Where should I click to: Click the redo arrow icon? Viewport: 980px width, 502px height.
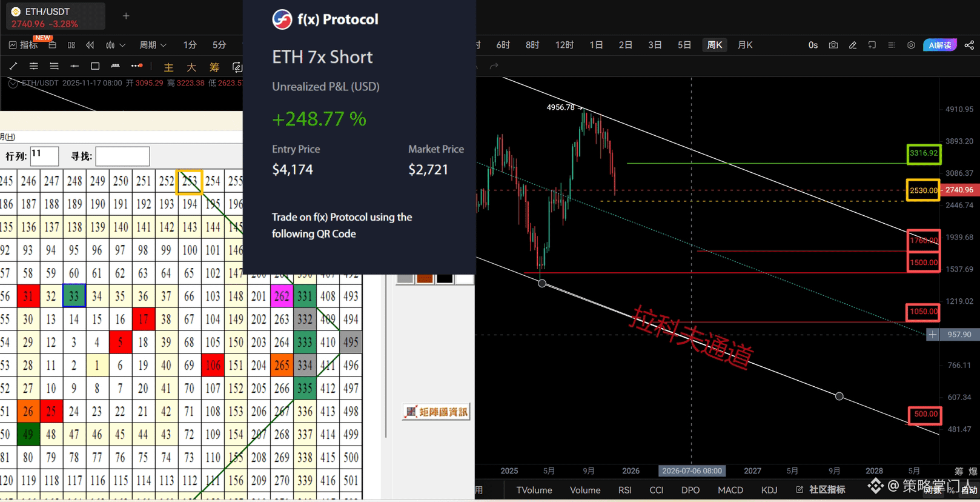coord(494,66)
